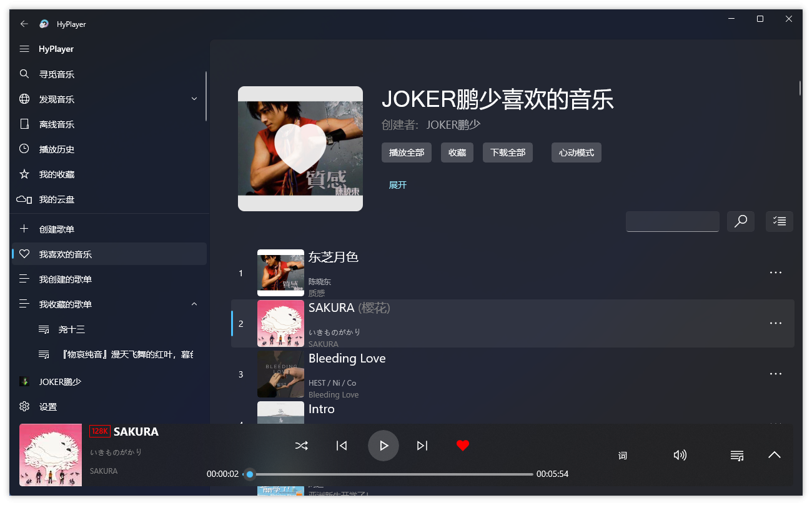Screen dimensions: 812x505
Task: Click the 展开 link
Action: click(x=398, y=185)
